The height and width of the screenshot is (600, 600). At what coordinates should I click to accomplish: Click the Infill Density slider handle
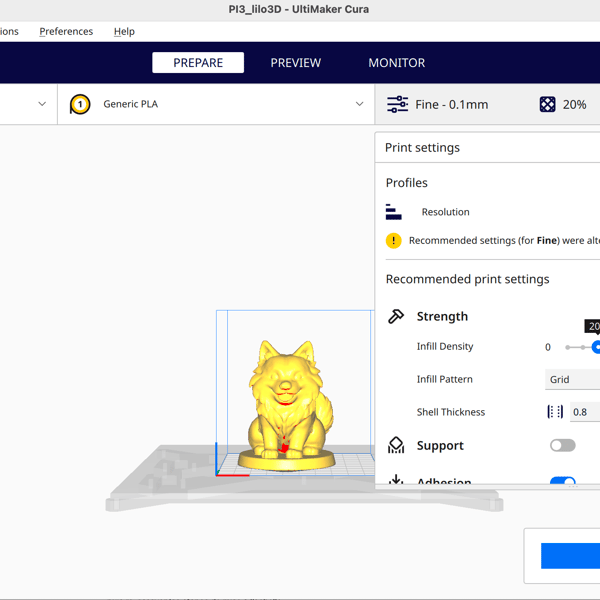pyautogui.click(x=596, y=347)
